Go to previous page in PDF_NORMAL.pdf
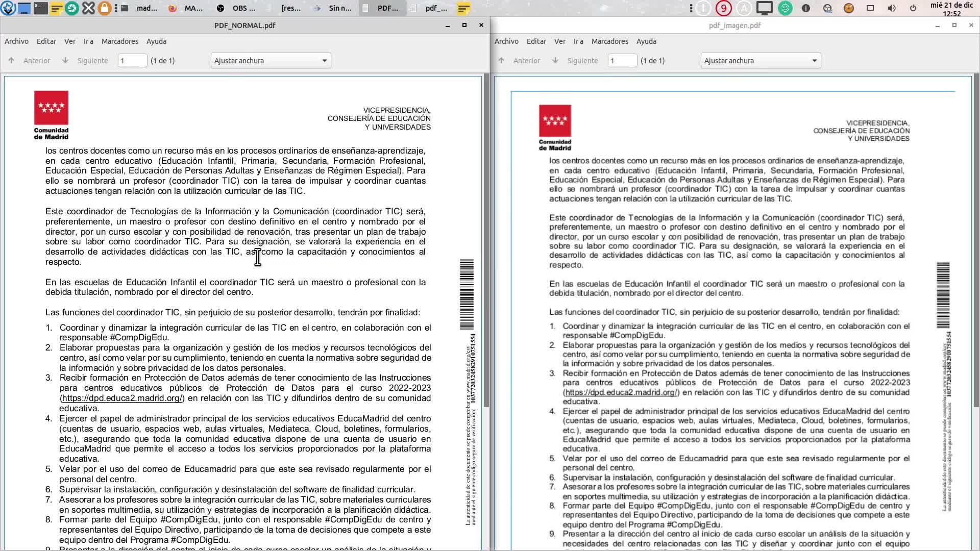Viewport: 980px width, 551px height. pos(30,61)
